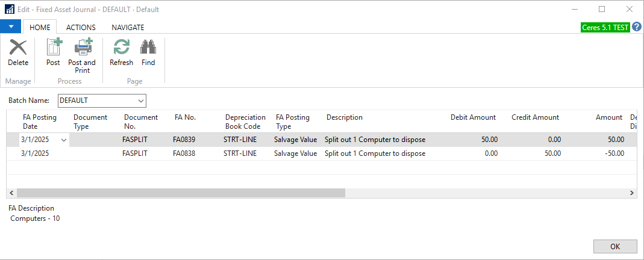Open Find with binoculars icon

[x=148, y=48]
